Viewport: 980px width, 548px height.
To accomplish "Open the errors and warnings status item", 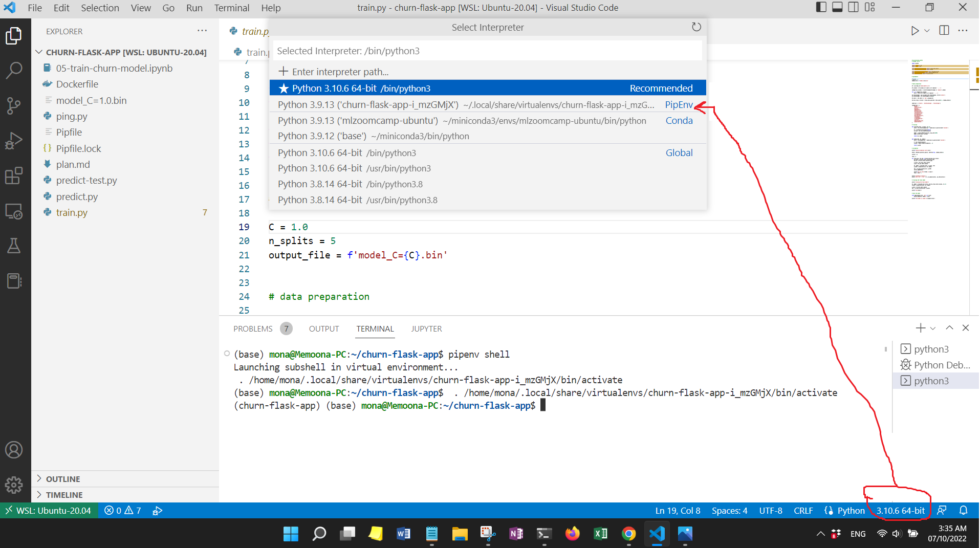I will click(123, 511).
